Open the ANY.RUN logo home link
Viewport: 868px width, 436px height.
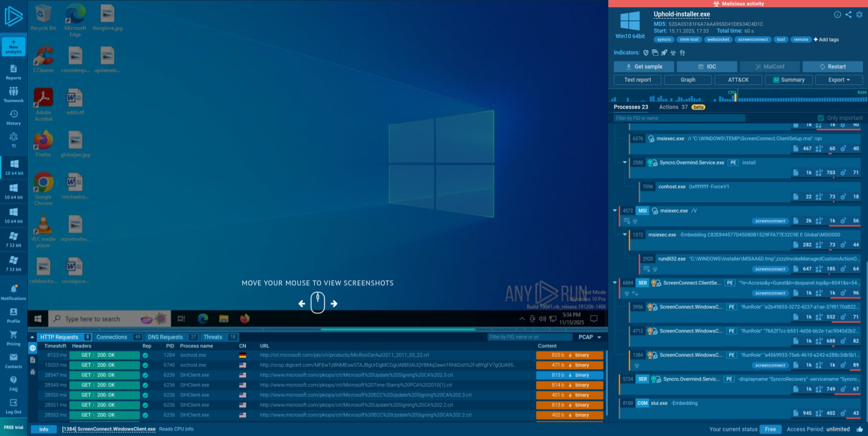[x=14, y=16]
